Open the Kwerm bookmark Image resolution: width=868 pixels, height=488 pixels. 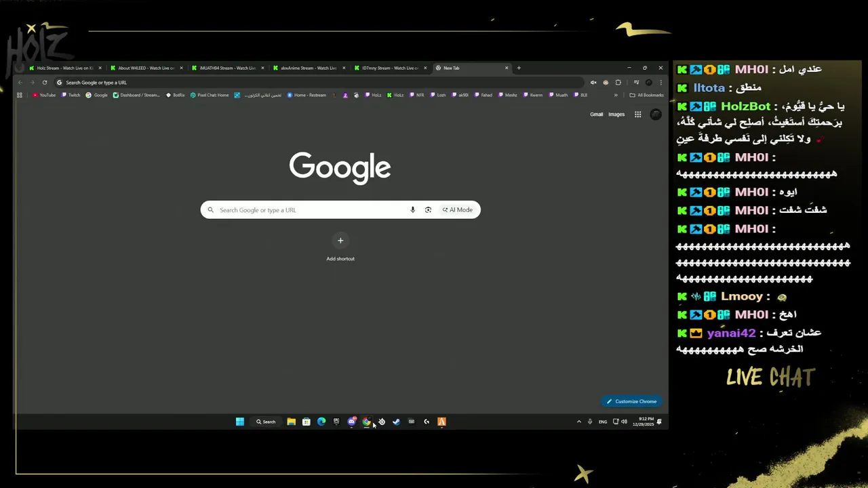pos(532,95)
